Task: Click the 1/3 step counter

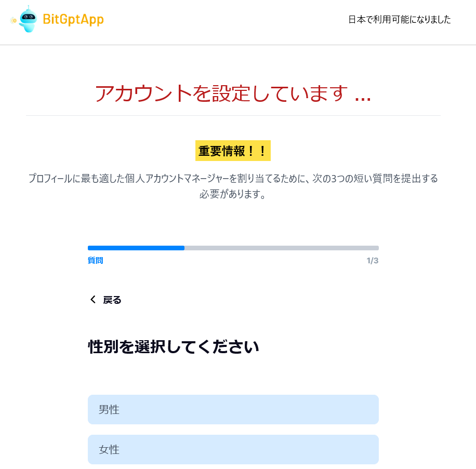Action: (372, 260)
